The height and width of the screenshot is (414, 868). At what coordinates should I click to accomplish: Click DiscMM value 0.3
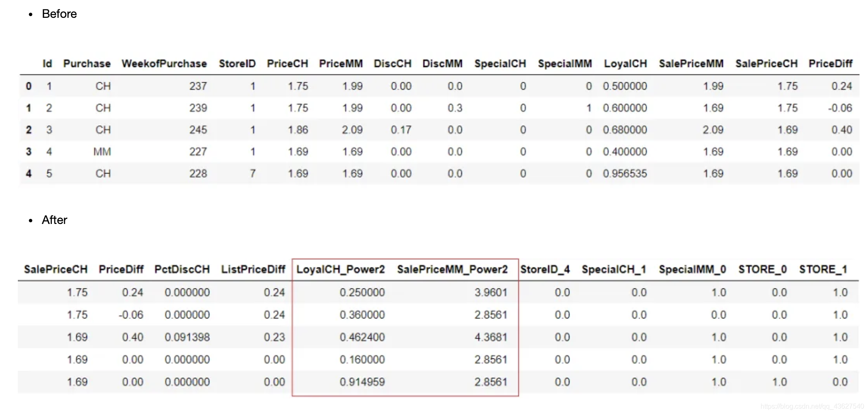pyautogui.click(x=455, y=108)
